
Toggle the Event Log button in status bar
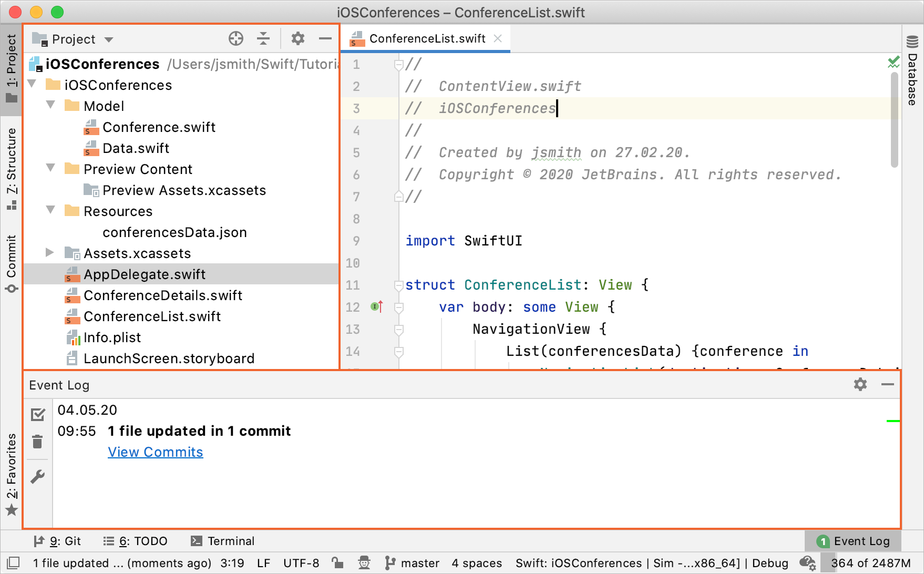pyautogui.click(x=853, y=541)
